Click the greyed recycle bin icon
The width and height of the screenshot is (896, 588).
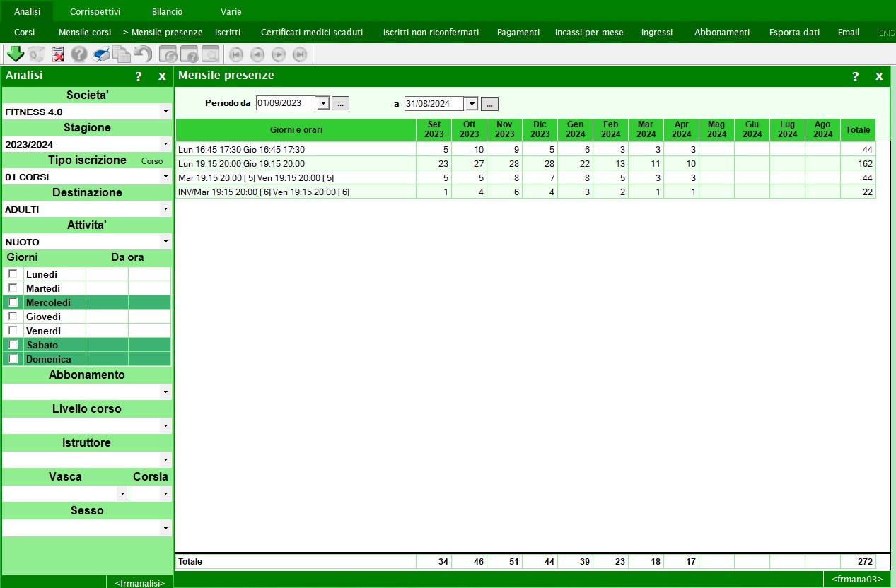pos(37,54)
